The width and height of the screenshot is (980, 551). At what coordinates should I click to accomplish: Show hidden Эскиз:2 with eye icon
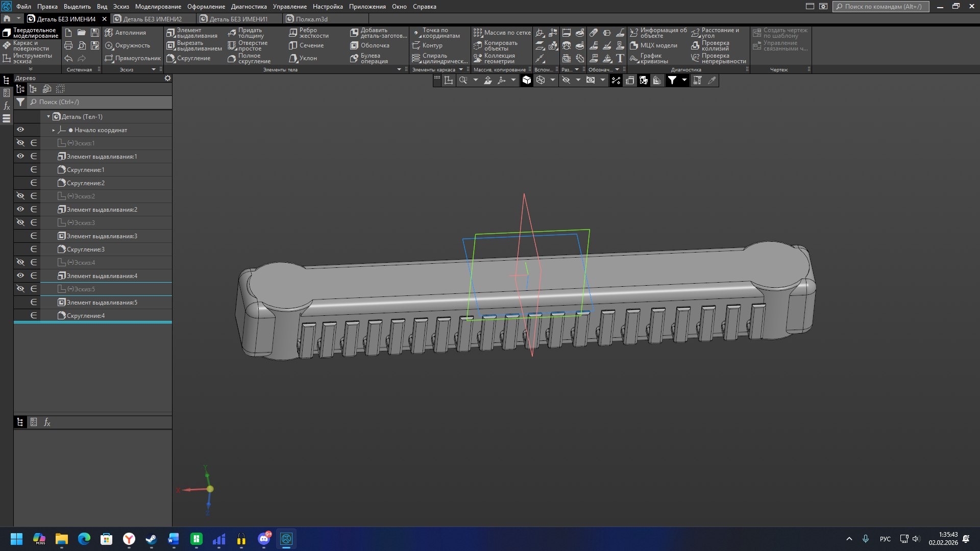point(20,196)
